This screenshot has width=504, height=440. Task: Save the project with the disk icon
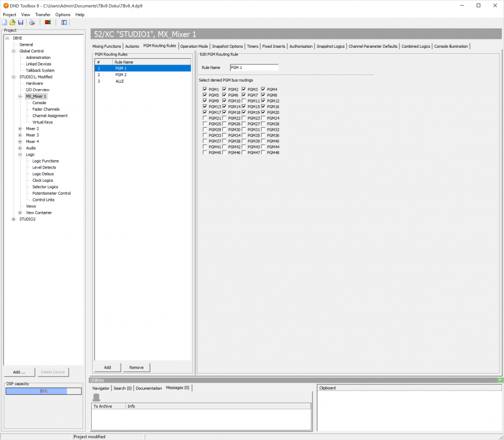click(20, 22)
